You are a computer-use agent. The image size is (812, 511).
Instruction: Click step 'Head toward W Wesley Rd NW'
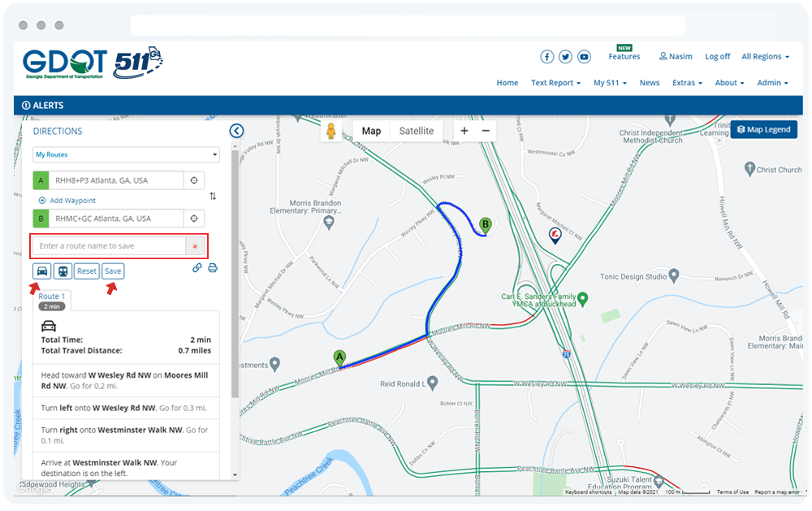(127, 380)
